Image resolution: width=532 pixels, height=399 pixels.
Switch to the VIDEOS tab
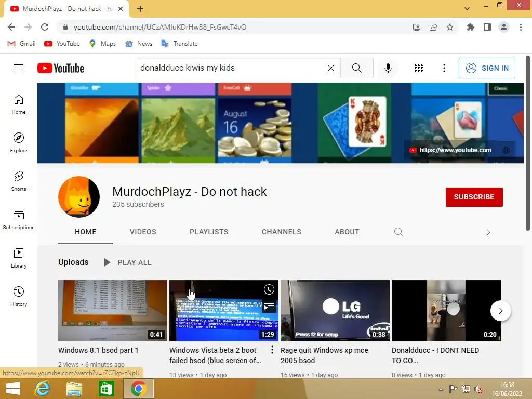[x=143, y=232]
